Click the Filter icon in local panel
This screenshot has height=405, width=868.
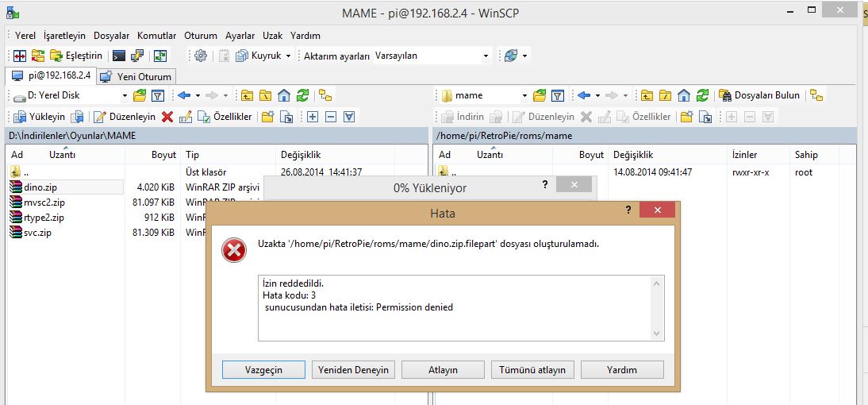click(x=158, y=96)
